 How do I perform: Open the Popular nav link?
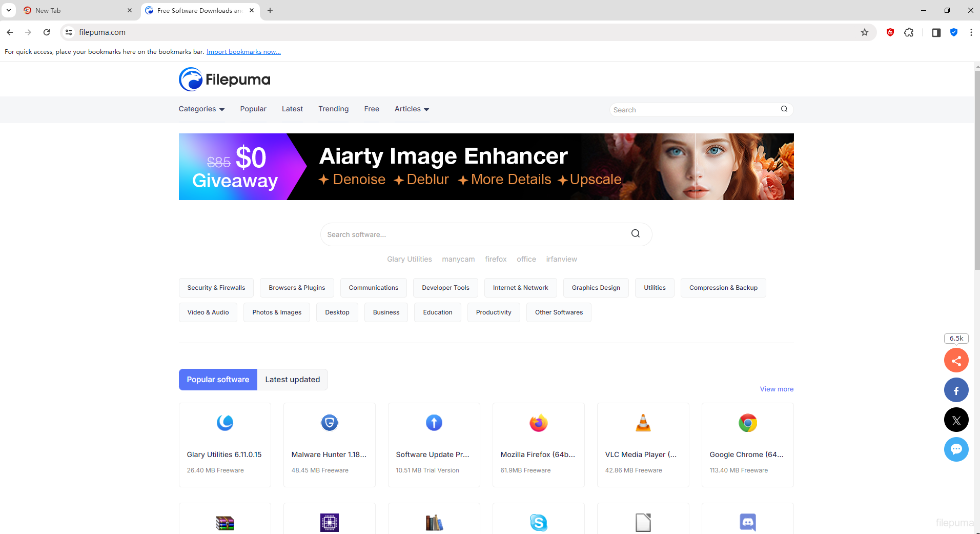pos(253,109)
